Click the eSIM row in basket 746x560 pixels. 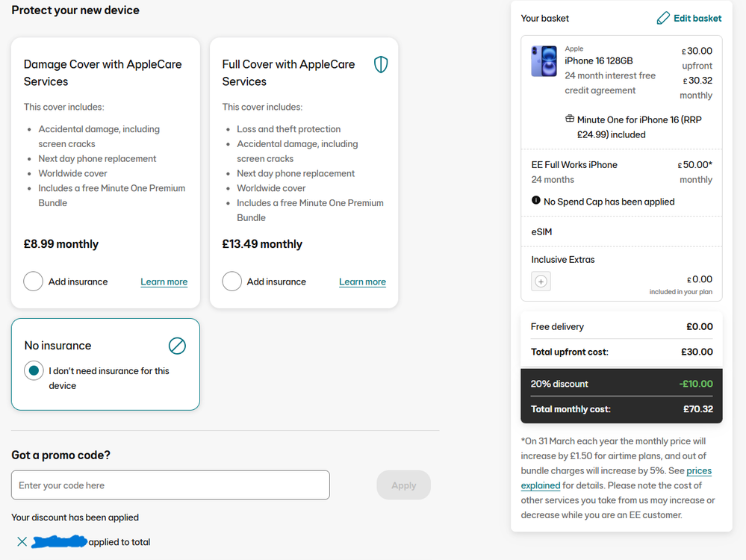621,231
